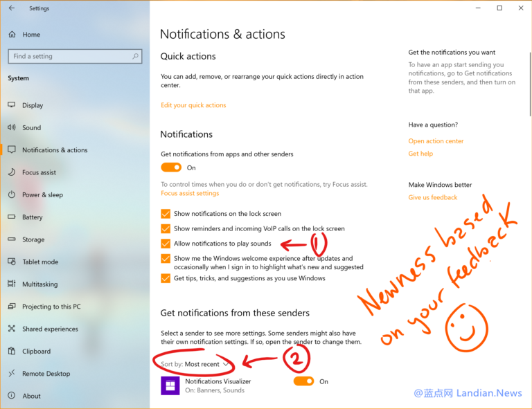Open the Focus assist settings link
The height and width of the screenshot is (409, 532).
tap(190, 194)
